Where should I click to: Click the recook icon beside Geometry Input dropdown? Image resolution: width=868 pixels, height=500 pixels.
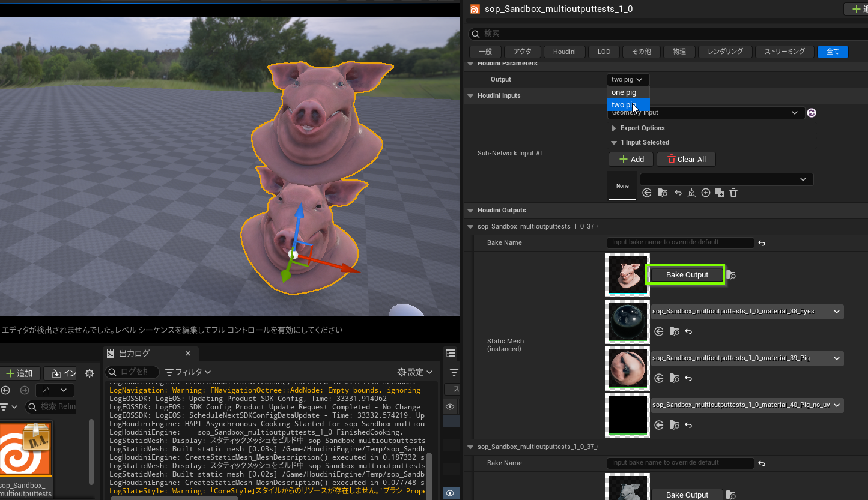pos(812,113)
